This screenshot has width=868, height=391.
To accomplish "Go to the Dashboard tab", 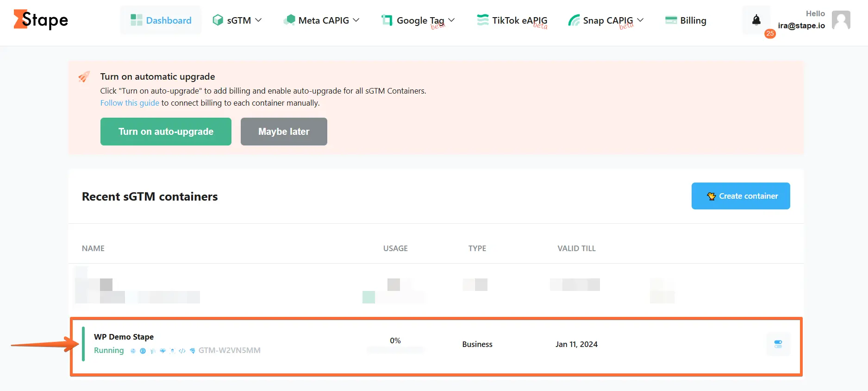I will [x=161, y=20].
